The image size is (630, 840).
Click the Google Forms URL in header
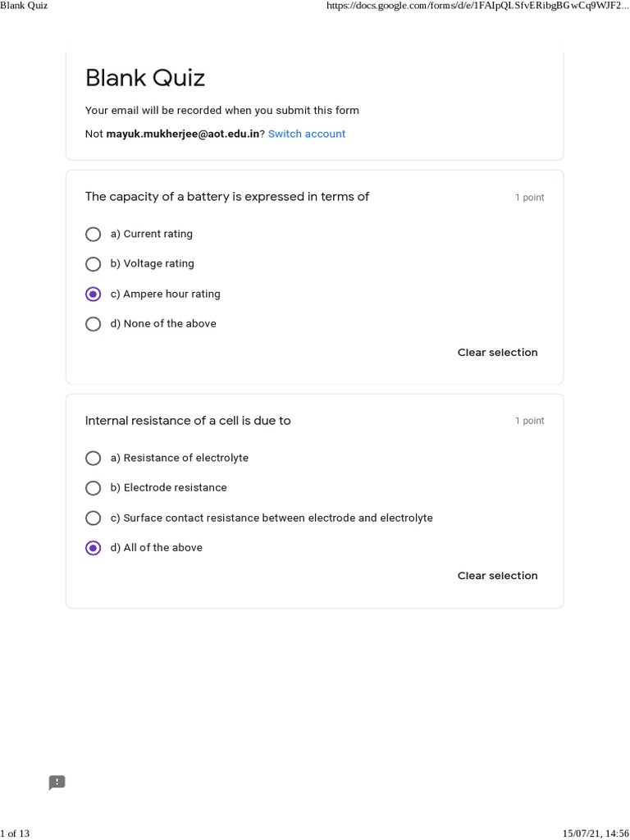(x=478, y=6)
